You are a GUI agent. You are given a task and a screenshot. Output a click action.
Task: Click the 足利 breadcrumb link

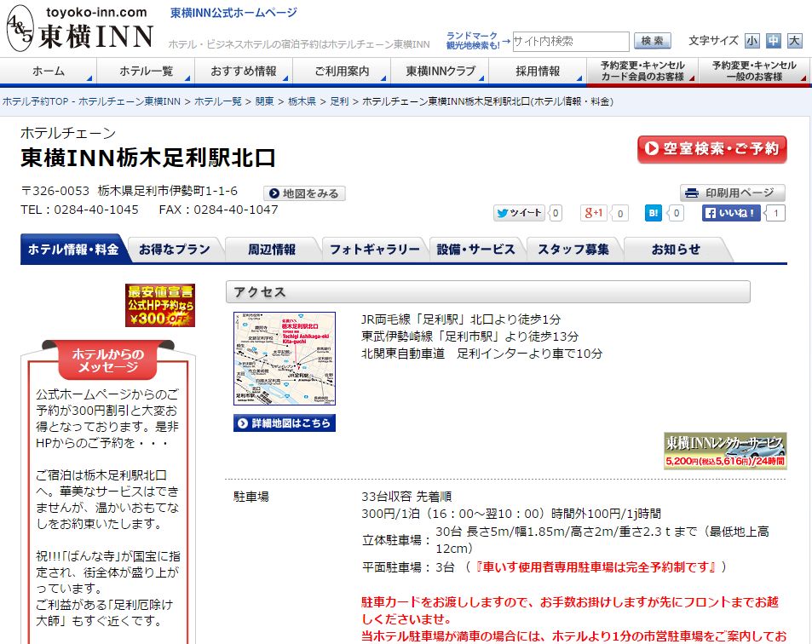click(339, 101)
